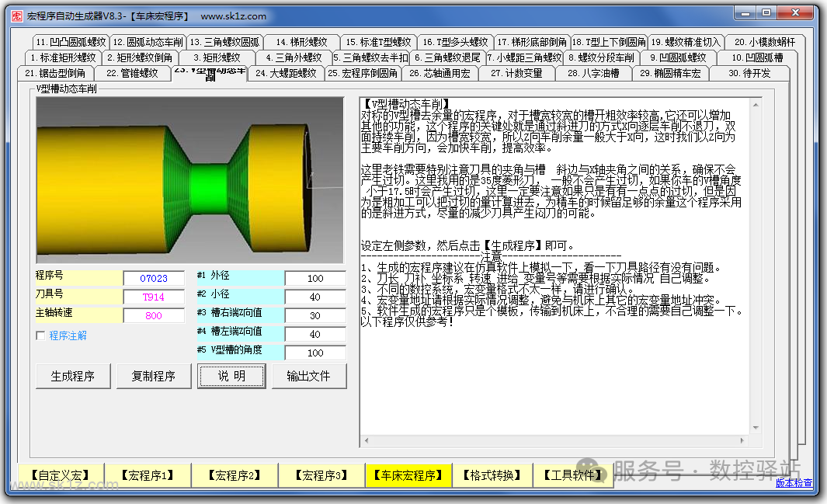The width and height of the screenshot is (827, 504).
Task: Open tab 15. 标准T型螺纹
Action: click(378, 42)
